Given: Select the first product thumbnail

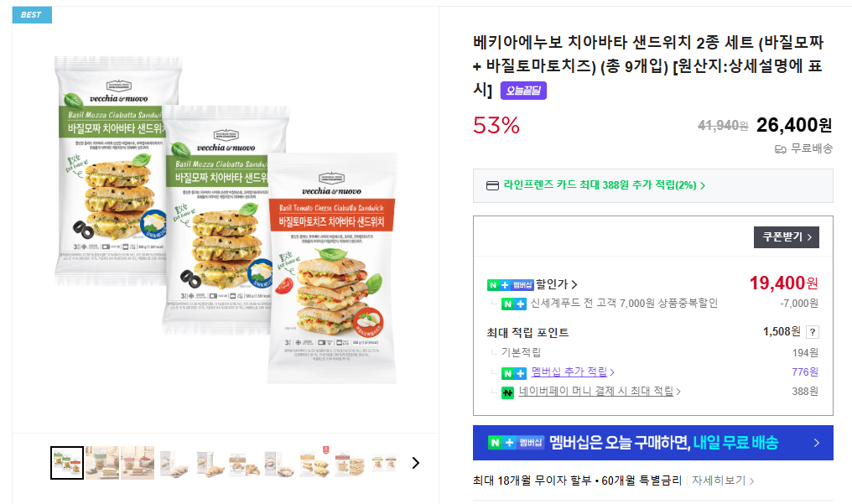Looking at the screenshot, I should click(67, 463).
